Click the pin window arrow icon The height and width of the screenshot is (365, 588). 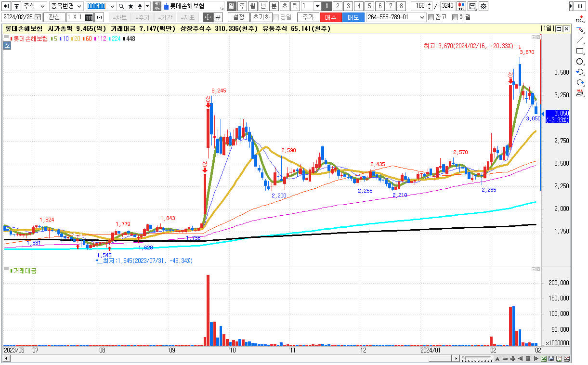click(x=7, y=6)
